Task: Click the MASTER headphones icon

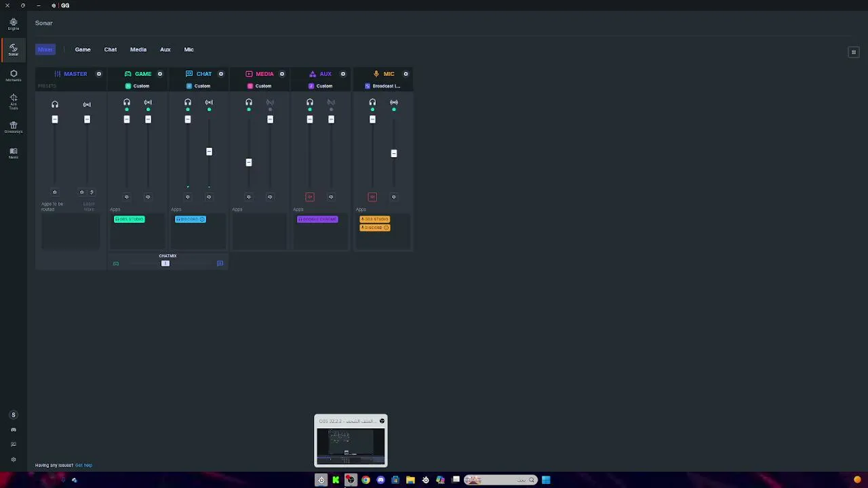Action: tap(55, 104)
